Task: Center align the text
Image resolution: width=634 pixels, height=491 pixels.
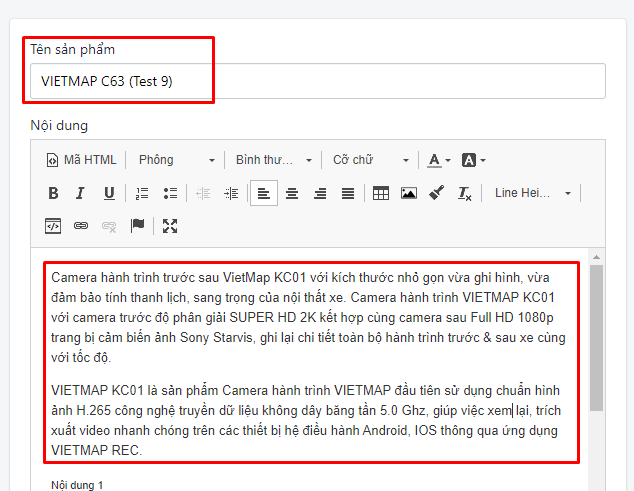Action: pos(292,193)
